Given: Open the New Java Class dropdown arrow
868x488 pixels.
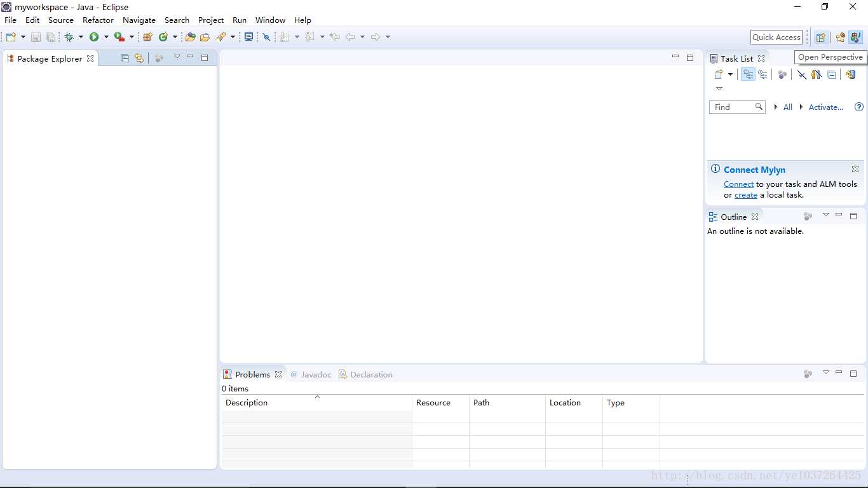Looking at the screenshot, I should point(175,37).
